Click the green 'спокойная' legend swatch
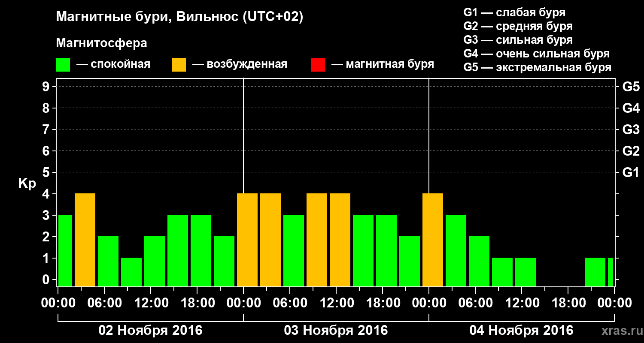Image resolution: width=644 pixels, height=343 pixels. [63, 65]
